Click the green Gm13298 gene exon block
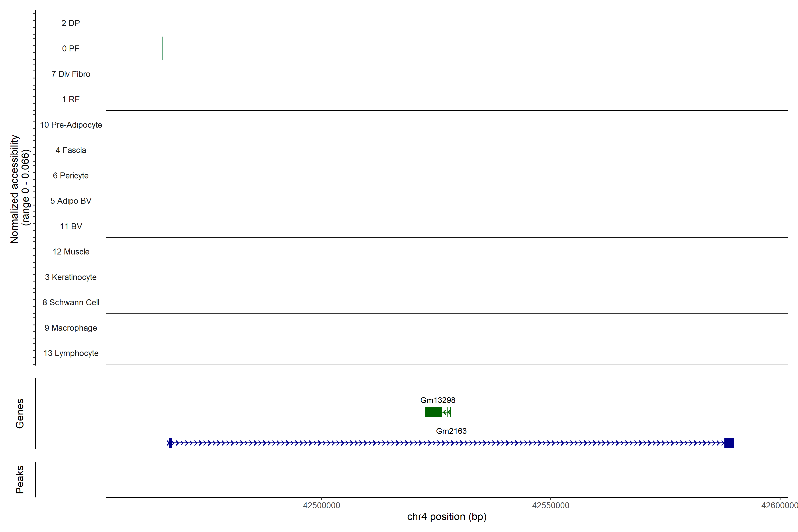The width and height of the screenshot is (798, 532). point(433,412)
